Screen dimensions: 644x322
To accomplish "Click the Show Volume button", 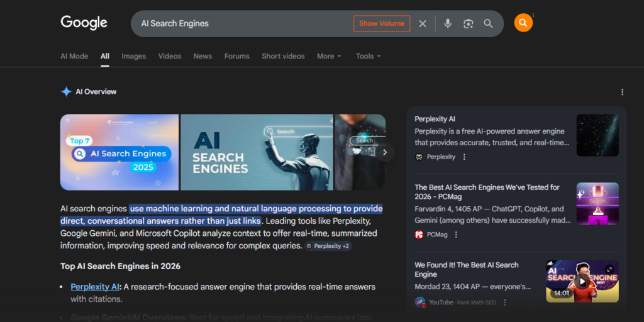I will pos(382,23).
